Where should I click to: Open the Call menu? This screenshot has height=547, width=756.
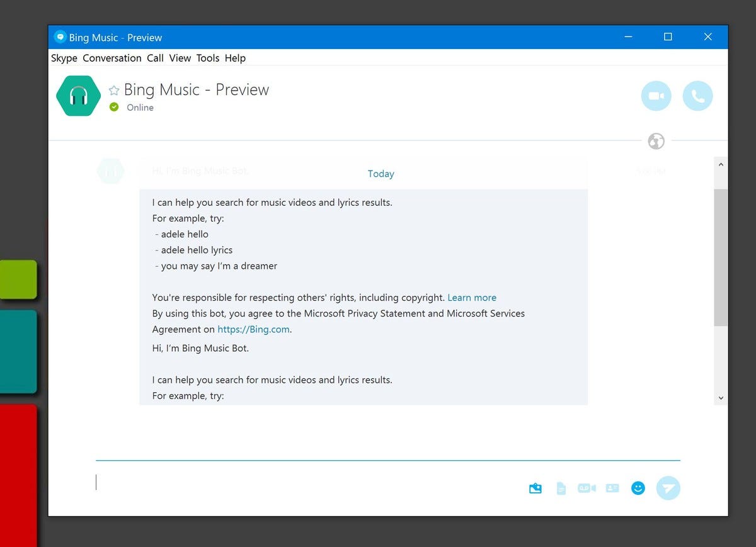coord(155,58)
